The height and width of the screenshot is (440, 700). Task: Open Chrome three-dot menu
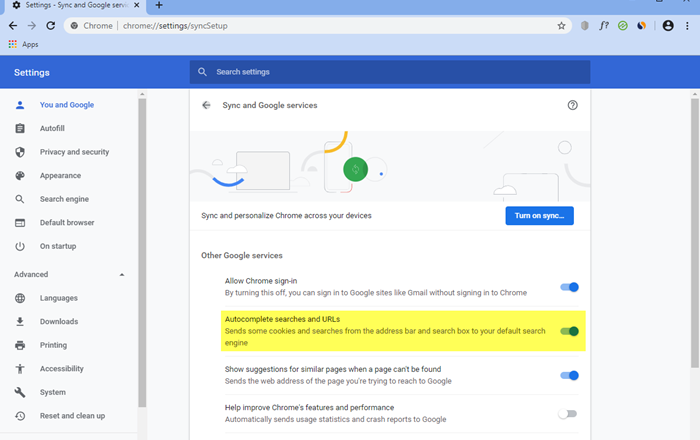click(687, 26)
